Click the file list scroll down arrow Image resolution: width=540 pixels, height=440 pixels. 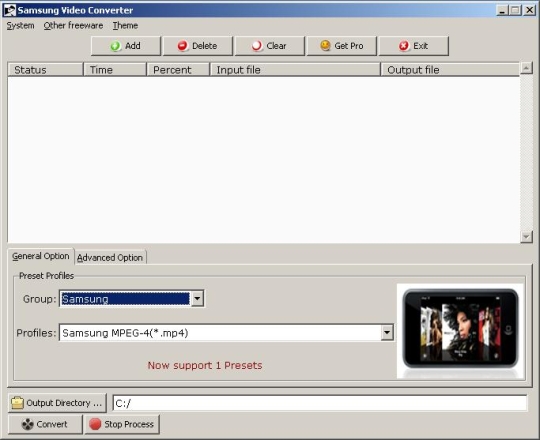[x=526, y=237]
